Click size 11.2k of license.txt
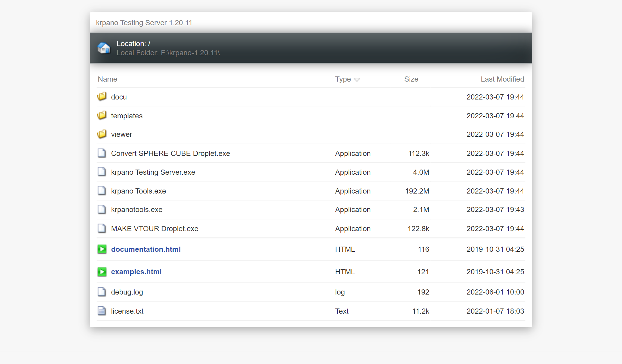This screenshot has height=364, width=622. 421,311
